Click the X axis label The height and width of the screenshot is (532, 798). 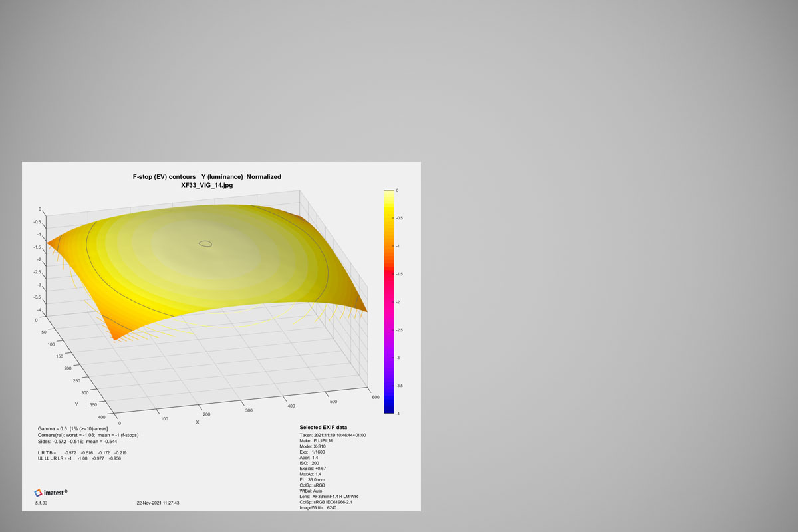(197, 422)
